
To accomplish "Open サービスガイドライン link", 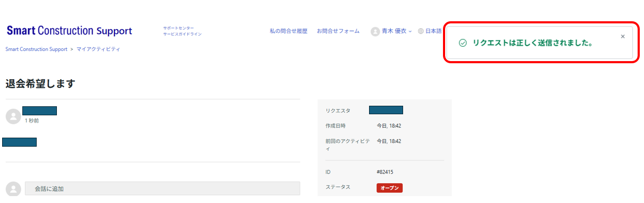I will 182,34.
